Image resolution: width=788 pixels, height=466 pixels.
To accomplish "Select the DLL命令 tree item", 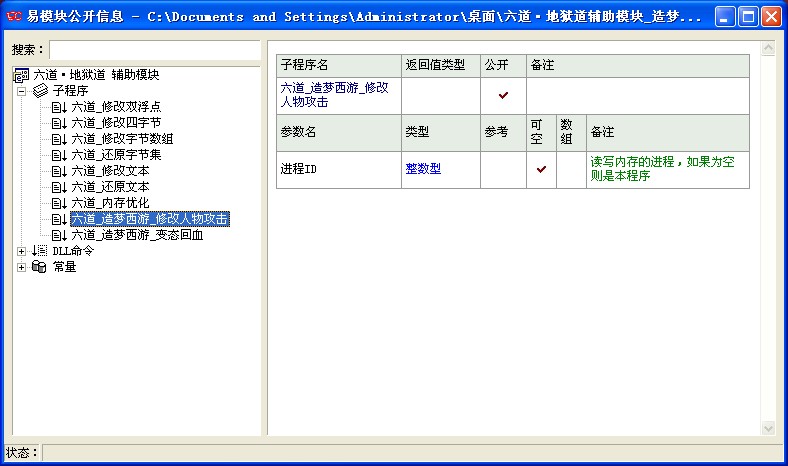I will point(73,251).
